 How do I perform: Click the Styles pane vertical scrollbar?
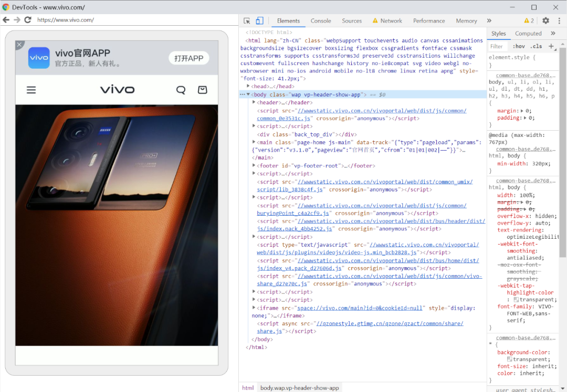pyautogui.click(x=563, y=152)
